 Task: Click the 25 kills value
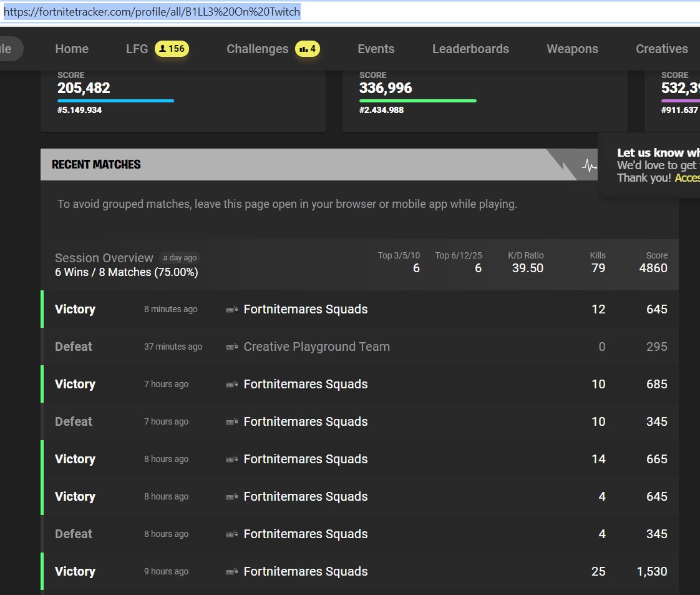598,571
